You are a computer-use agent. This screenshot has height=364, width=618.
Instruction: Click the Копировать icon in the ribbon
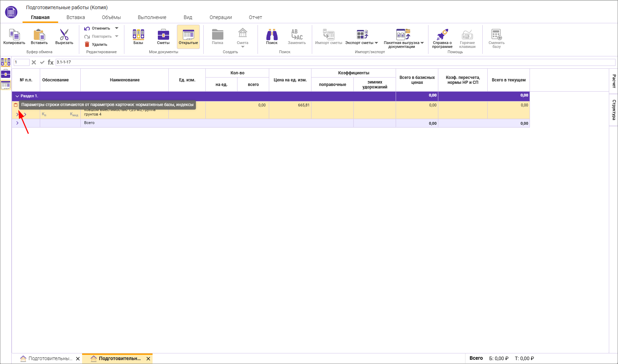(14, 35)
